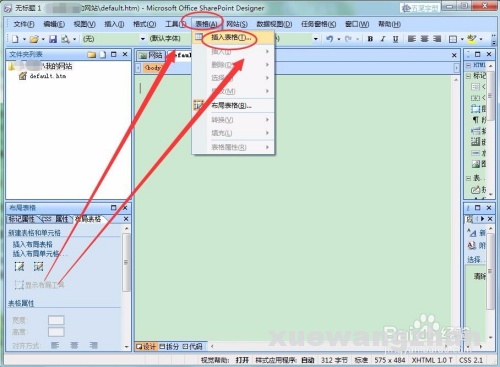Click the Draw Layout Table icon in 布局表格 pane

(x=19, y=266)
